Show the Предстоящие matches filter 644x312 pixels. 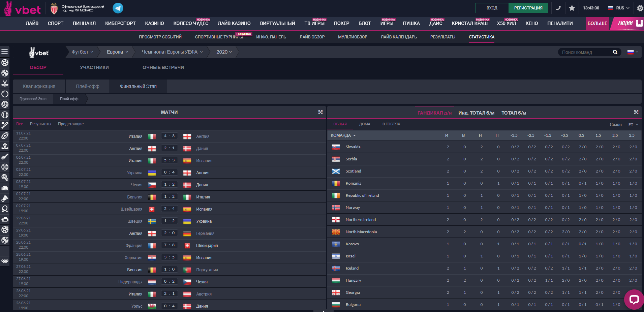pos(71,124)
